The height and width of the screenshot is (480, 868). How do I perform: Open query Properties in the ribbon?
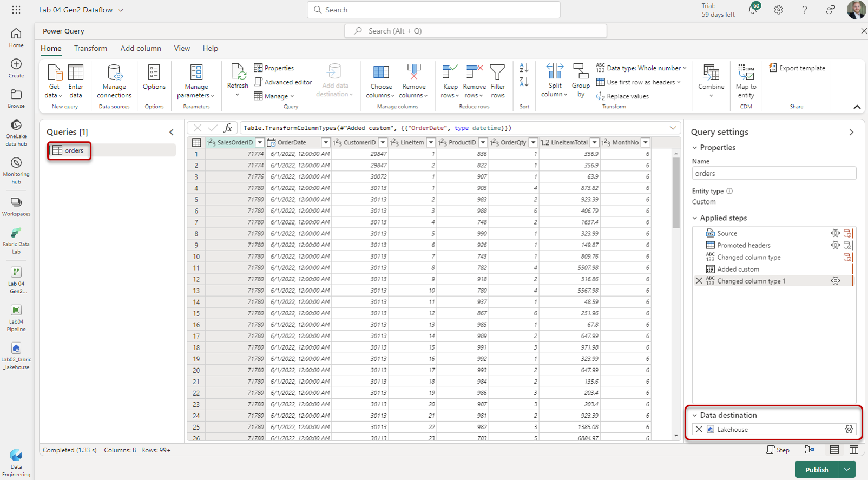click(274, 68)
